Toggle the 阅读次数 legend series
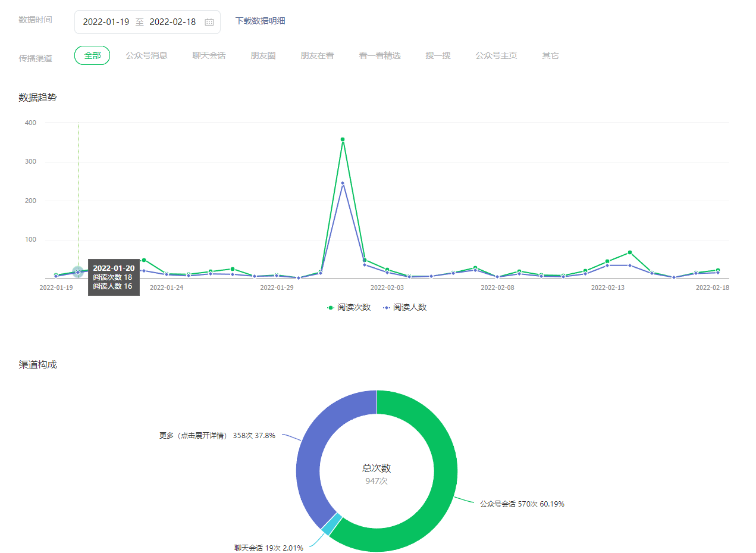Screen dimensions: 756x553 click(x=349, y=307)
